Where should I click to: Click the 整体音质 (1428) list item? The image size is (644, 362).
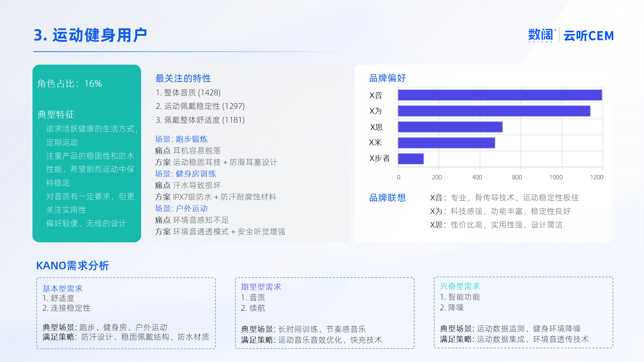pyautogui.click(x=188, y=93)
